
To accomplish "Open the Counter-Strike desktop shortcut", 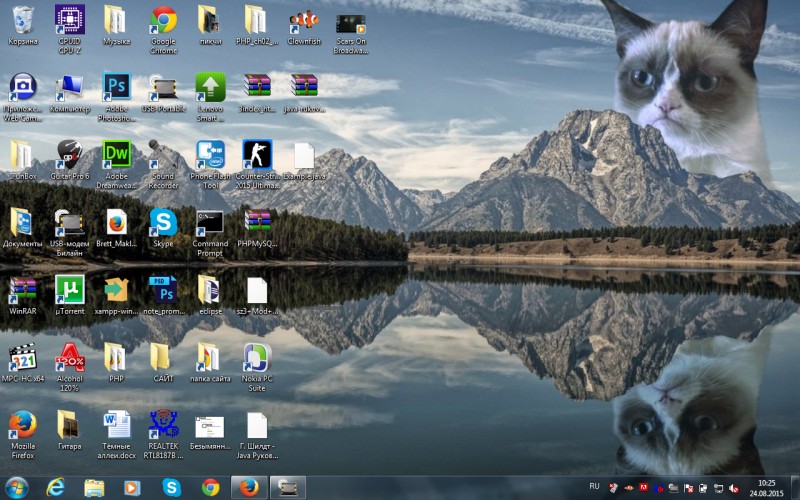I will point(257,154).
